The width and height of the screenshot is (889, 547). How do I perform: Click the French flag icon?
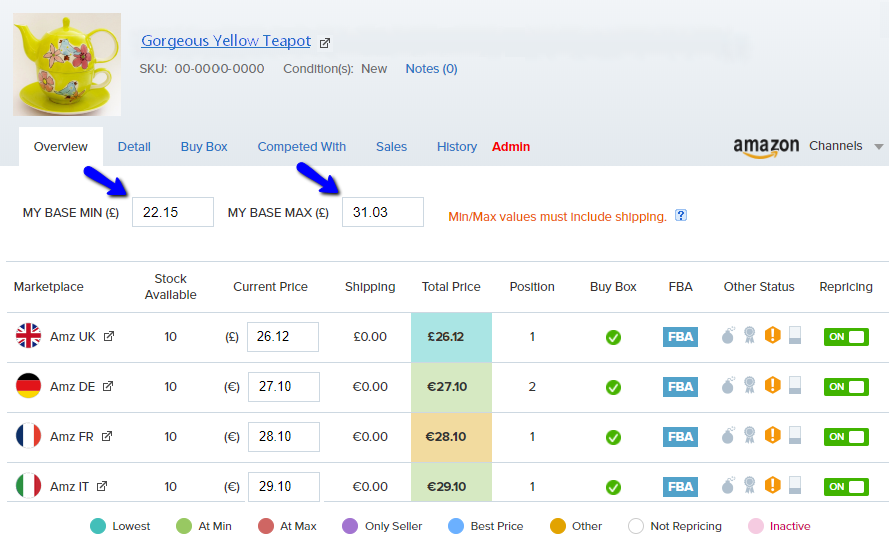click(28, 435)
